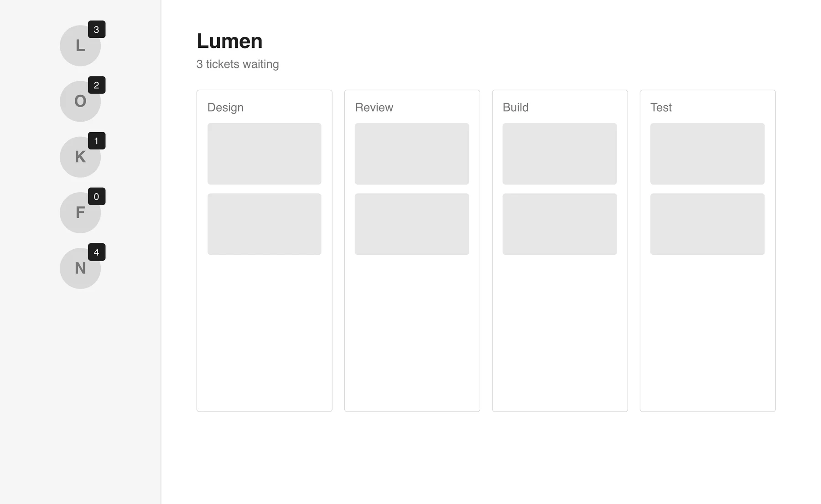Viewport: 821px width, 504px height.
Task: Open the L workspace avatar
Action: point(80,46)
